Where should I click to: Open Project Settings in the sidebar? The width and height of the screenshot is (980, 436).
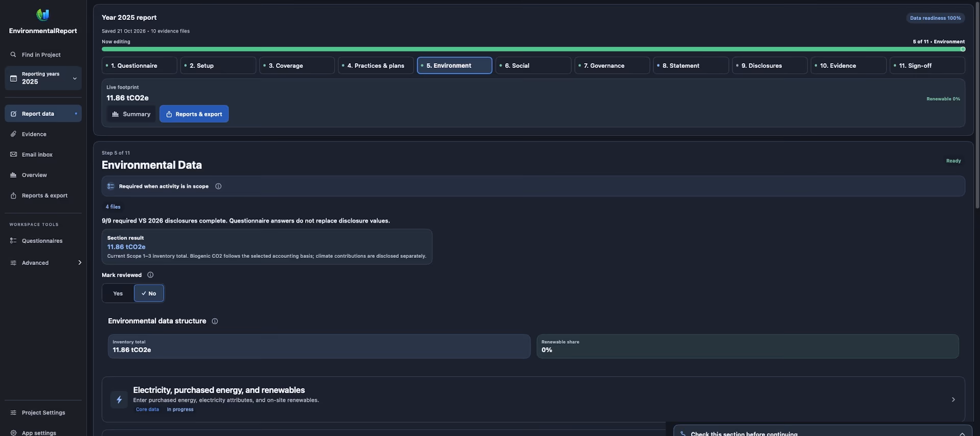pyautogui.click(x=43, y=413)
